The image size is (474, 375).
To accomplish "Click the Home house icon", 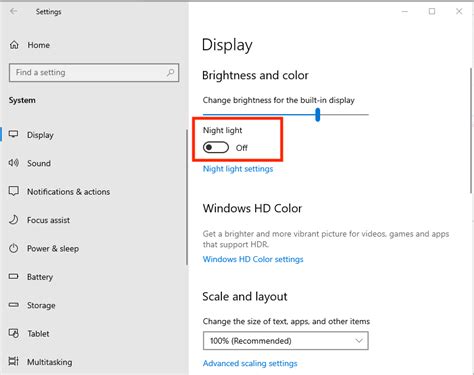I will [14, 45].
